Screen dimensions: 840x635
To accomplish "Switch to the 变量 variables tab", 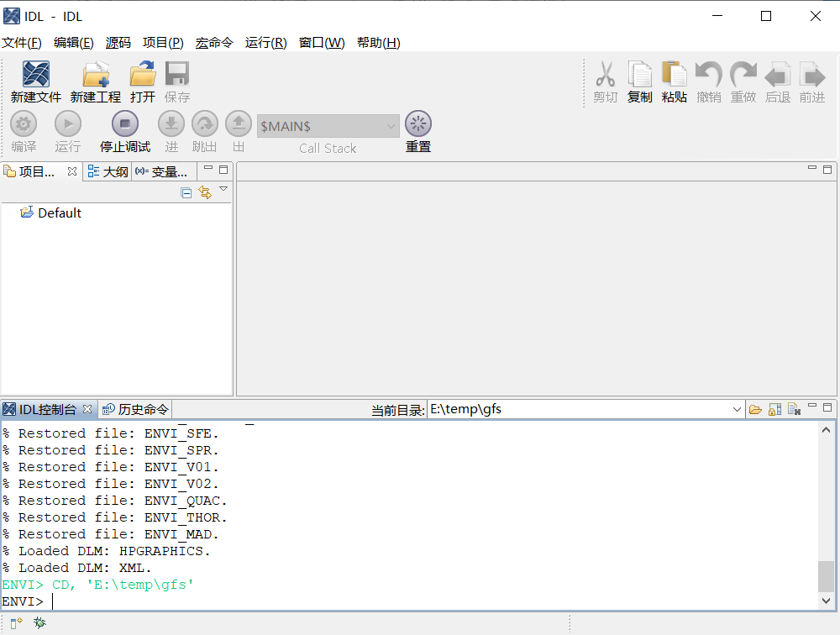I will pyautogui.click(x=162, y=171).
